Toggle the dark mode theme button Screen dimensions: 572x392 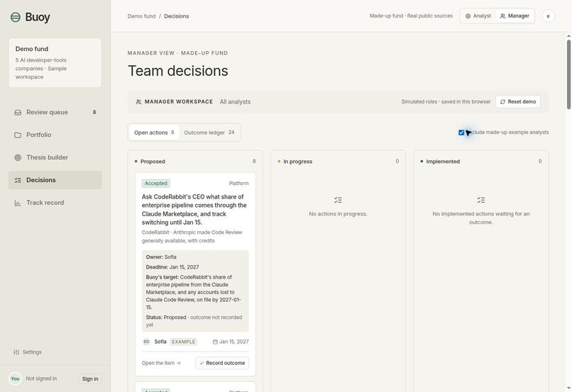tap(549, 16)
